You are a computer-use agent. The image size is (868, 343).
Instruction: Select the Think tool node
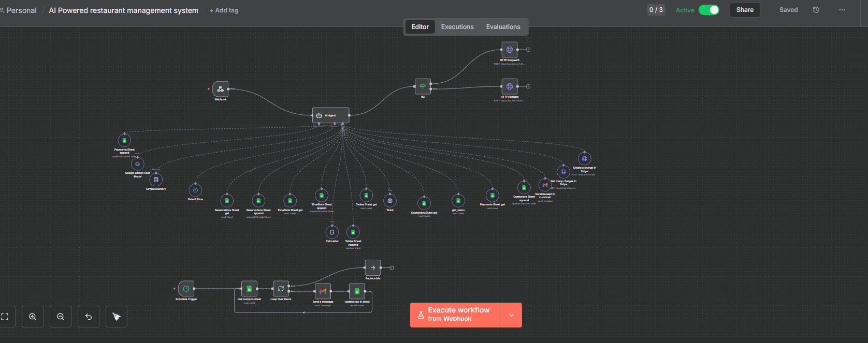[390, 201]
